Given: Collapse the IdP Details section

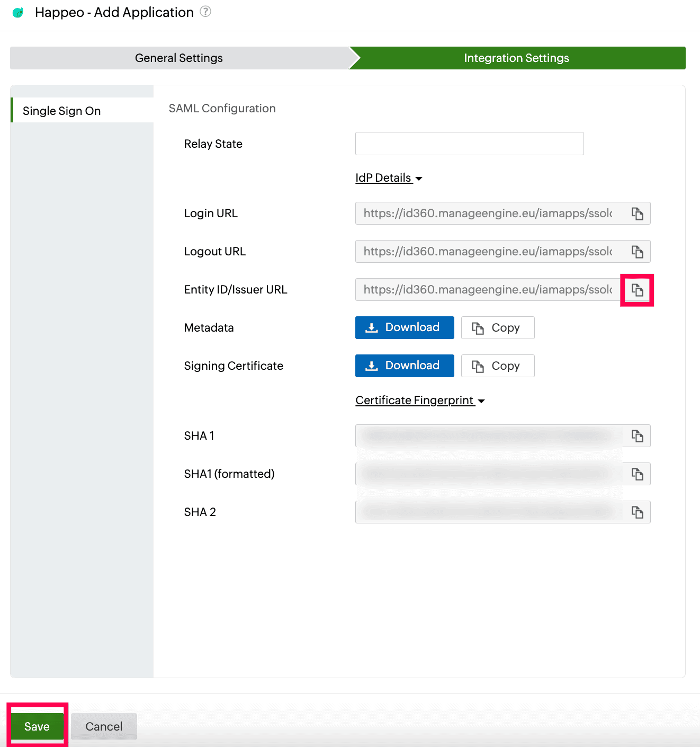Looking at the screenshot, I should pyautogui.click(x=389, y=178).
